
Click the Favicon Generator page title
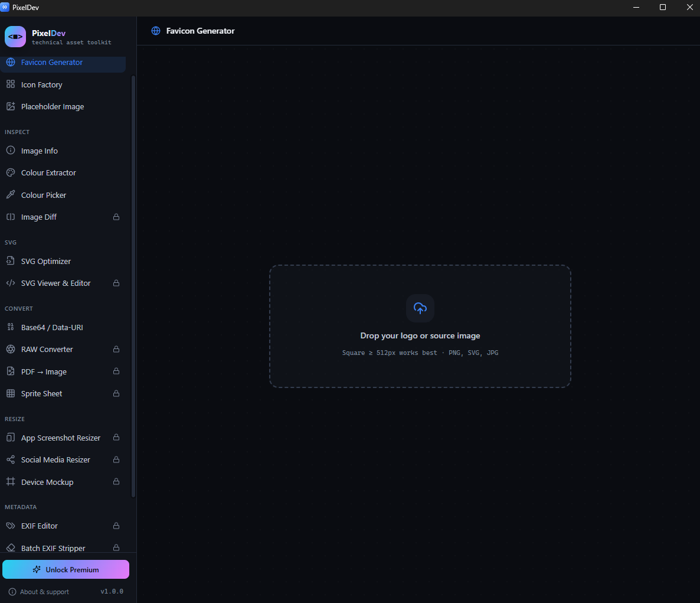[200, 31]
